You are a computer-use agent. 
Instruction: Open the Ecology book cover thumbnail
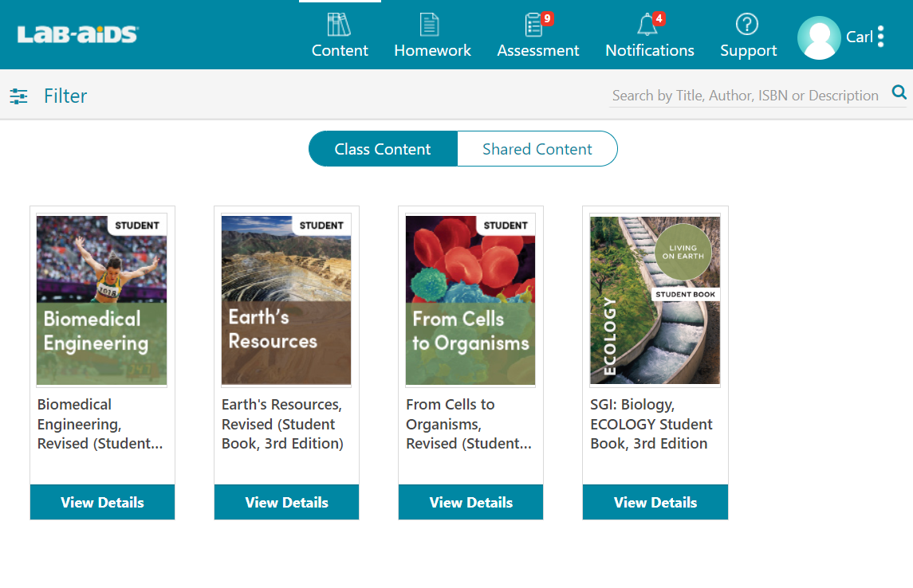(x=655, y=300)
